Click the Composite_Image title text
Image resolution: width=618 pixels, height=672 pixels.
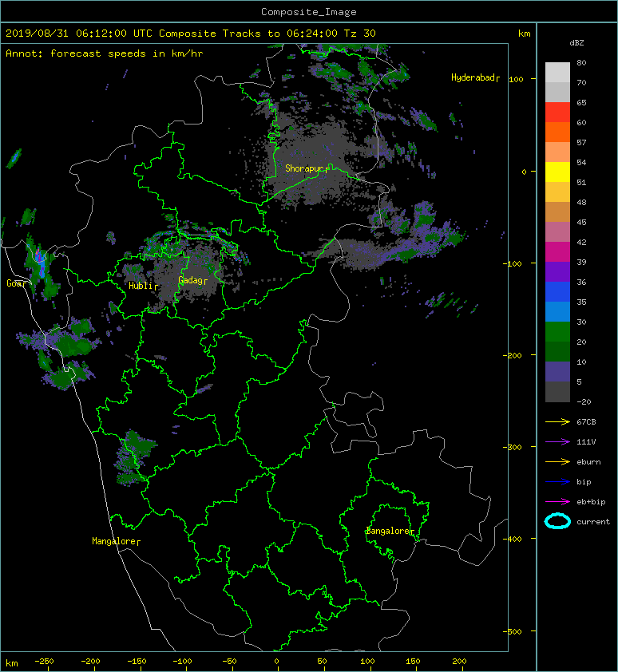click(x=309, y=12)
